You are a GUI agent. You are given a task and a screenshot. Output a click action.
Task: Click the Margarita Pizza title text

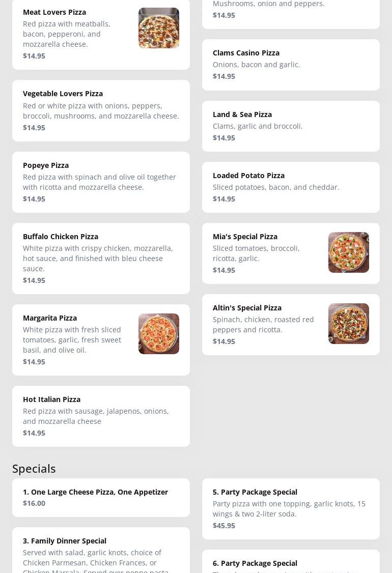[50, 318]
